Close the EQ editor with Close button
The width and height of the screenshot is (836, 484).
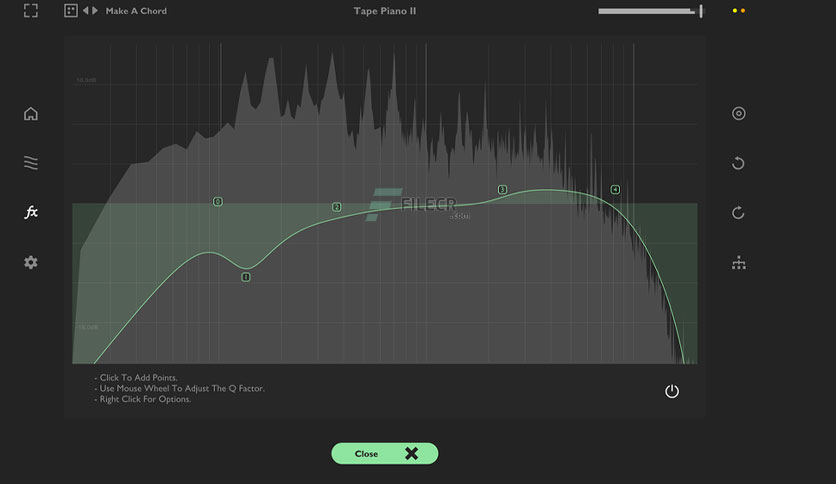[385, 454]
